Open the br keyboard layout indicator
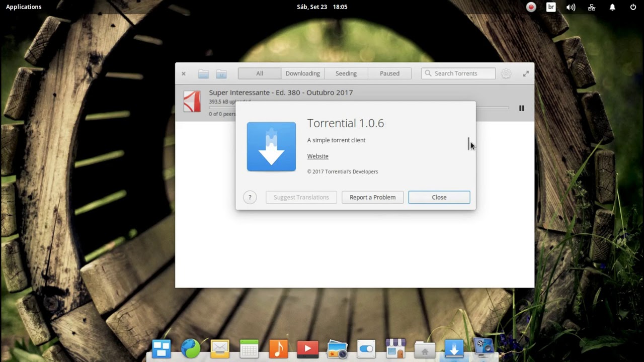This screenshot has width=644, height=362. [551, 7]
